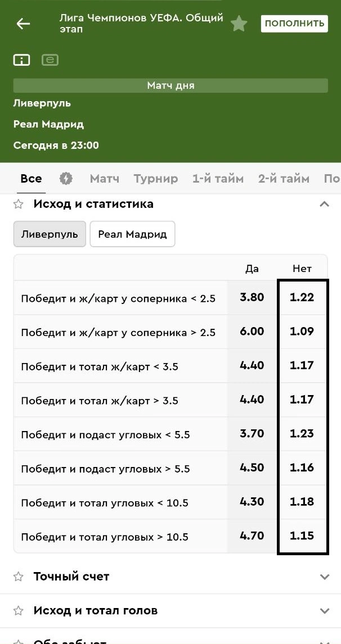
Task: Switch to the Матч tab
Action: point(105,179)
